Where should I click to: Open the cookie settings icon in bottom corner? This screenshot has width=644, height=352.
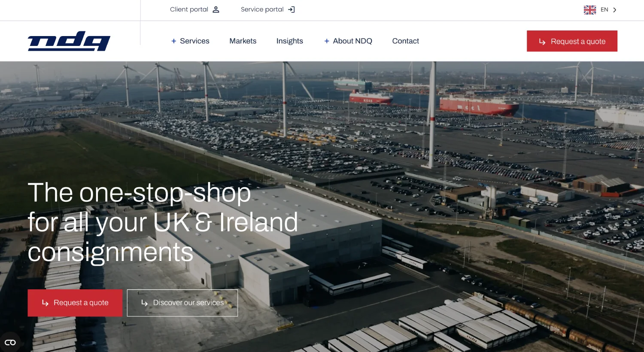point(10,342)
